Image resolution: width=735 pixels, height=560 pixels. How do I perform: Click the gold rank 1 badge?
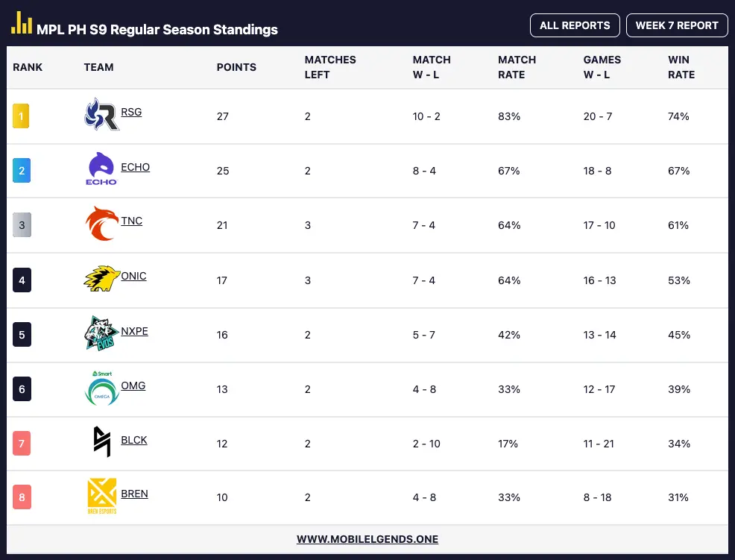coord(21,116)
